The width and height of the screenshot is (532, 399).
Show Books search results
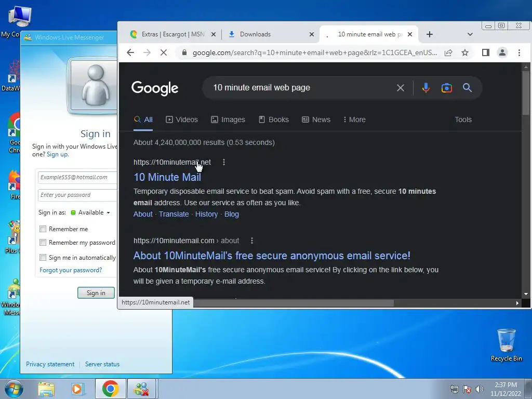coord(274,120)
